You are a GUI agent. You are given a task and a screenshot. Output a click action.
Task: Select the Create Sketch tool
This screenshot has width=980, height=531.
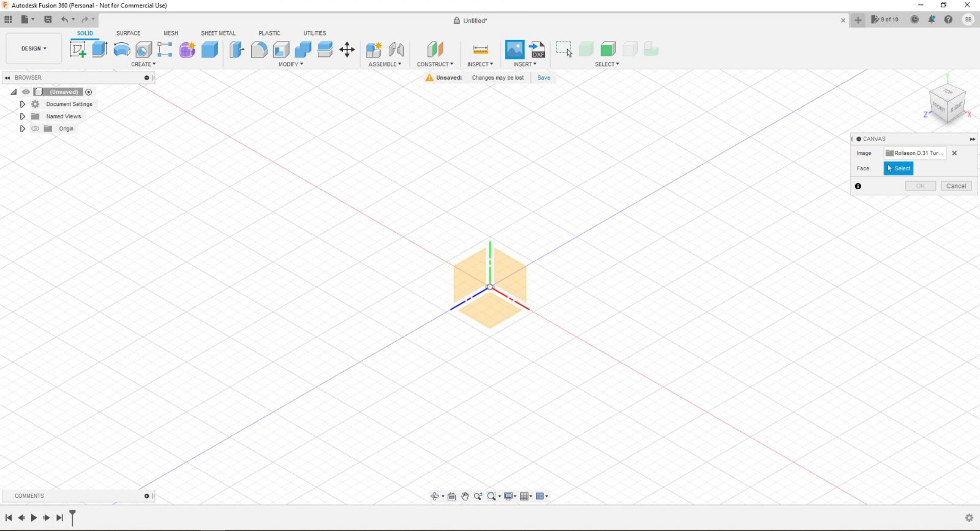click(x=78, y=50)
